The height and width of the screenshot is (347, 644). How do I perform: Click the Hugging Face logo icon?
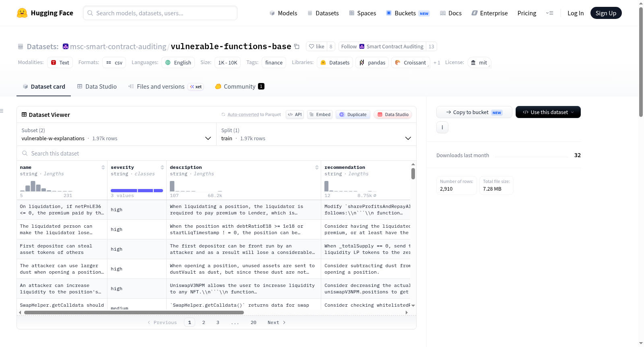point(22,13)
